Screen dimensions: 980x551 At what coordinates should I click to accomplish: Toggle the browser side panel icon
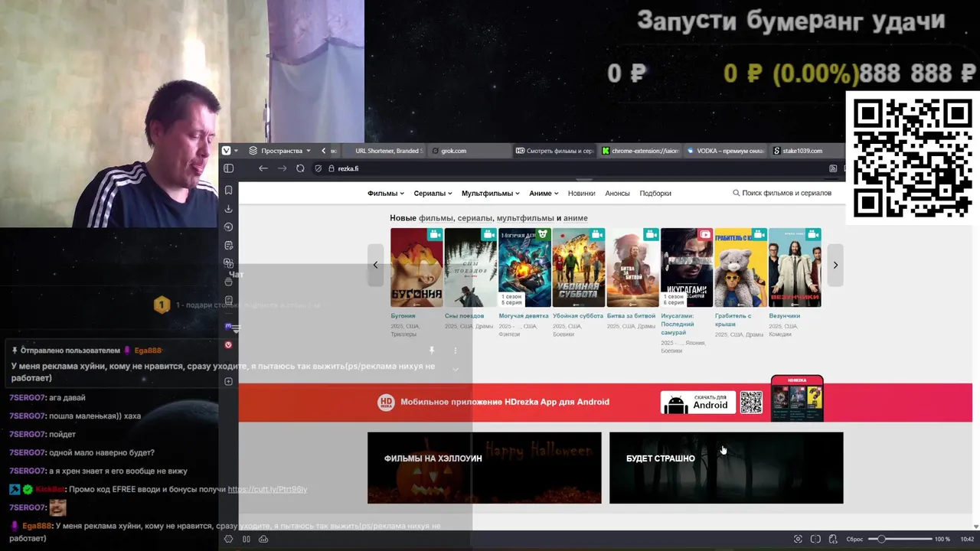228,168
